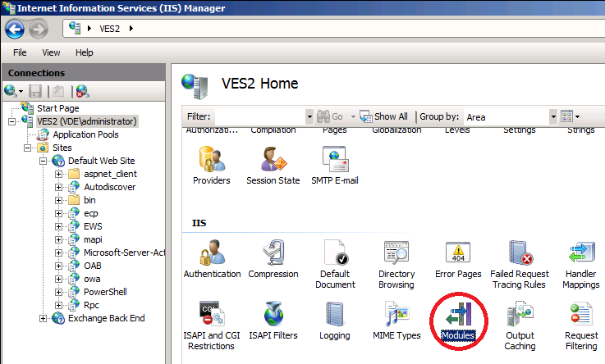
Task: Select Start Page in tree
Action: click(x=58, y=108)
